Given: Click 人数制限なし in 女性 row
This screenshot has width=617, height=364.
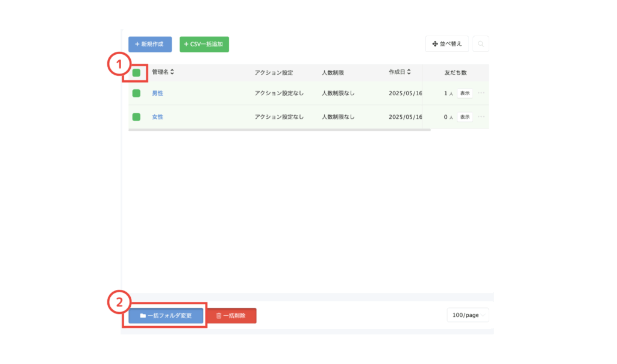Looking at the screenshot, I should (338, 117).
